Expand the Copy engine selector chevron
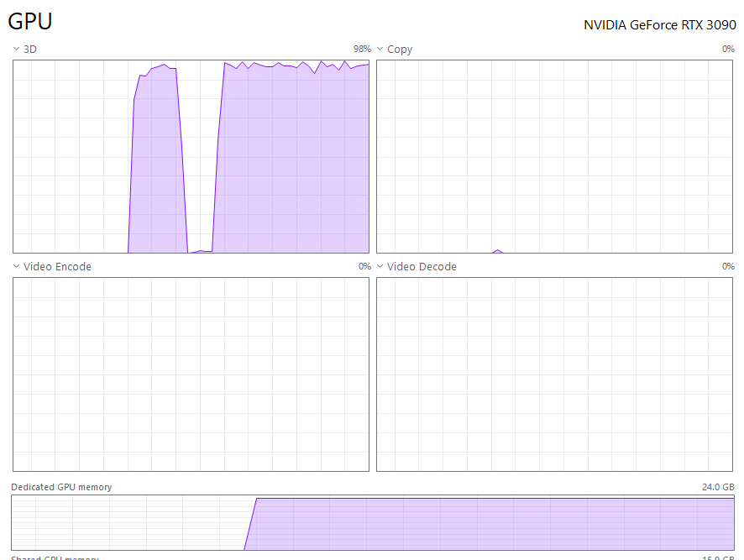 point(380,50)
